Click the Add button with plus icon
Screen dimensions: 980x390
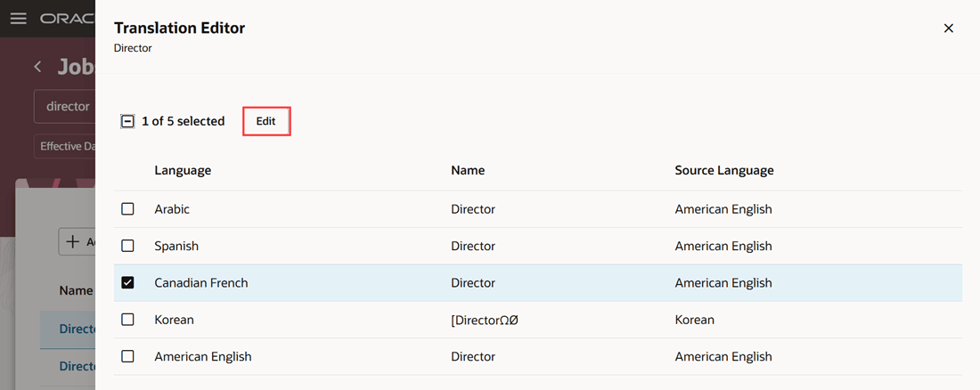tap(77, 242)
